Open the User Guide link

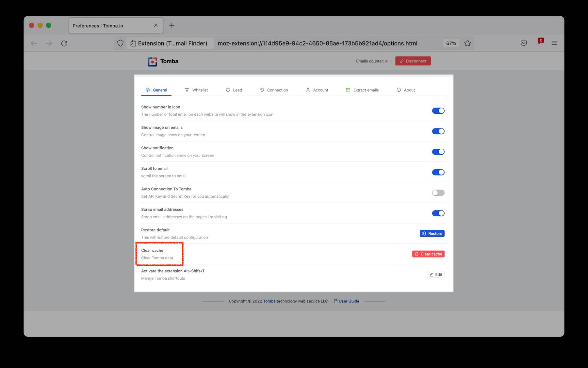point(349,301)
